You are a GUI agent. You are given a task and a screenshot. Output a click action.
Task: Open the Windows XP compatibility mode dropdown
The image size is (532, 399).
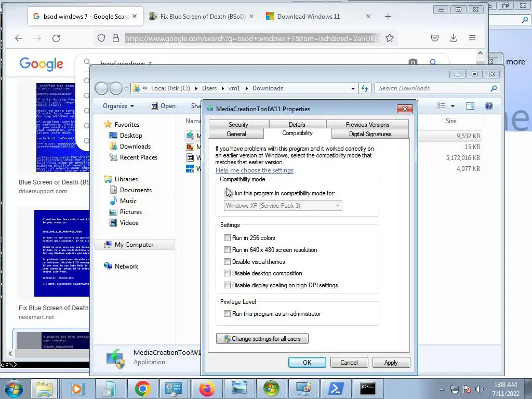283,206
